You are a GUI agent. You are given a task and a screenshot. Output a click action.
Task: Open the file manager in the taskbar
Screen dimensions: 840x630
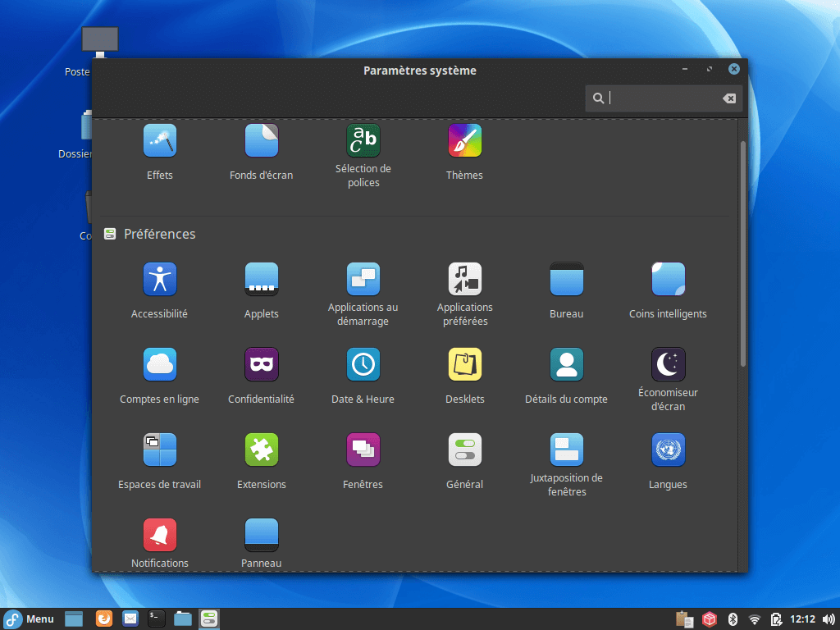(183, 619)
